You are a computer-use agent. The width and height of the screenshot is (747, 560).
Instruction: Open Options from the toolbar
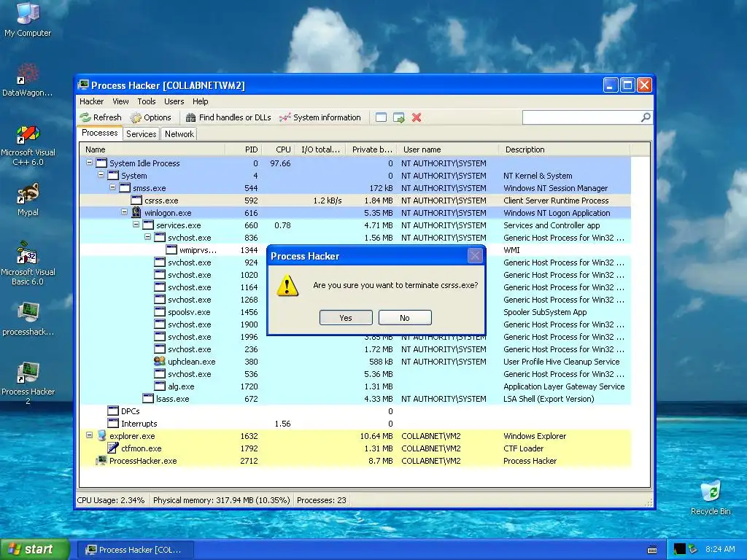150,117
